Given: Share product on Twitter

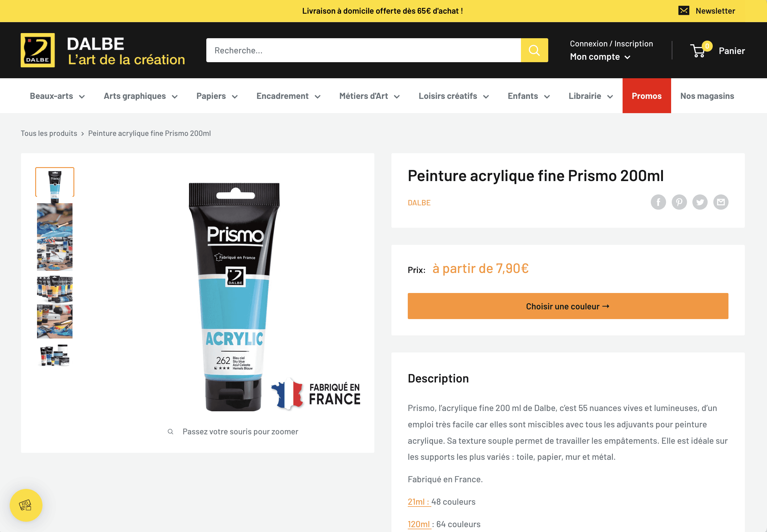Looking at the screenshot, I should [x=700, y=202].
